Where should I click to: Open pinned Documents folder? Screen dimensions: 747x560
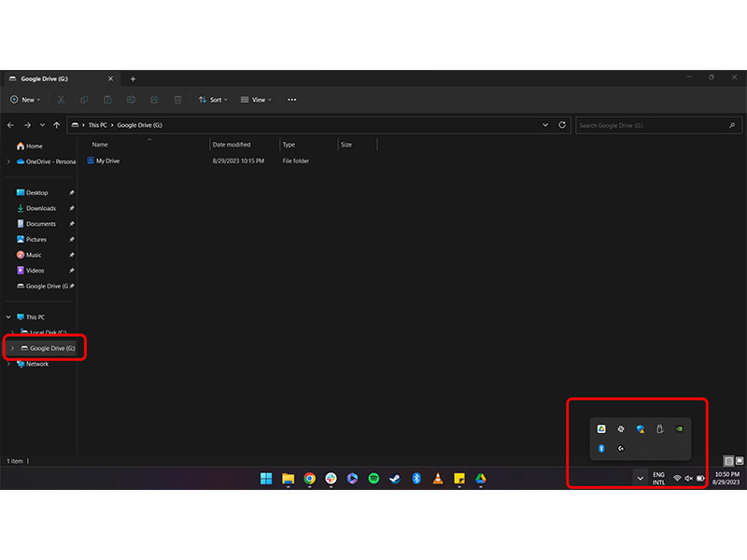coord(36,224)
